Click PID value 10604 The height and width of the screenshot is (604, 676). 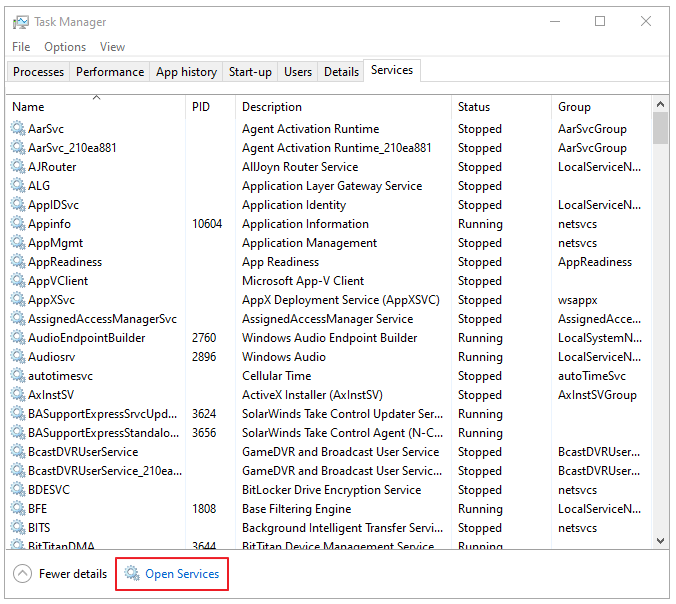point(207,224)
